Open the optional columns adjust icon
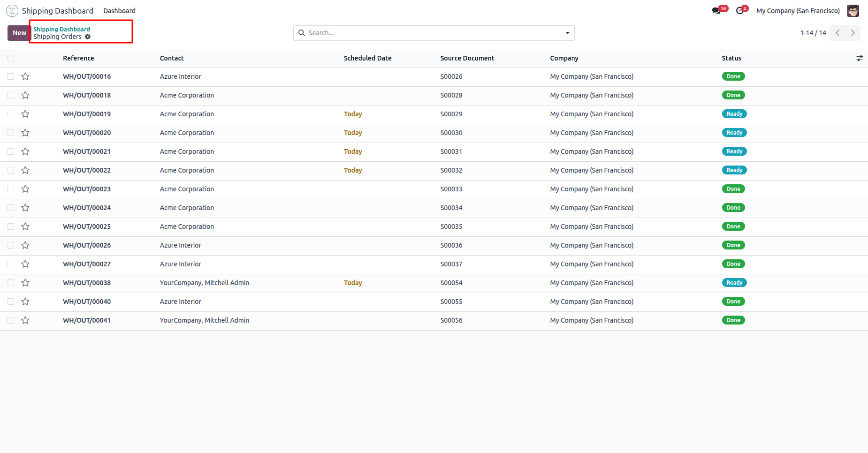This screenshot has height=453, width=868. [x=859, y=58]
